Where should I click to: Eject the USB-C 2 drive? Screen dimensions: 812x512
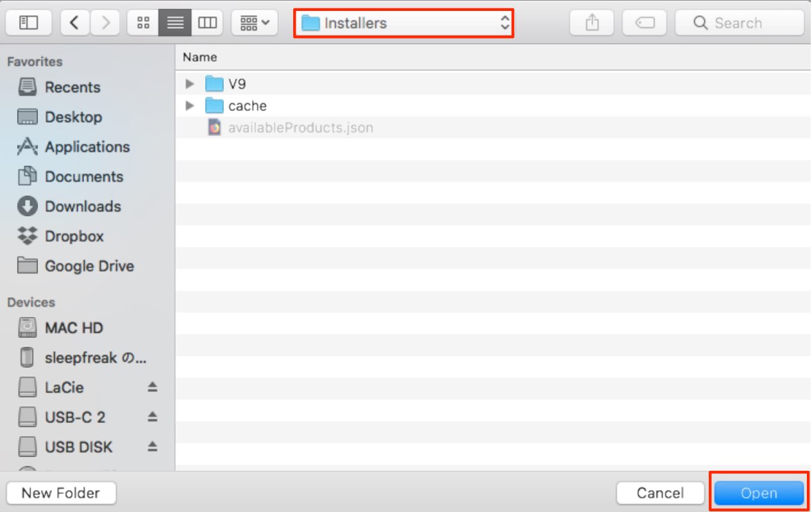(x=152, y=416)
